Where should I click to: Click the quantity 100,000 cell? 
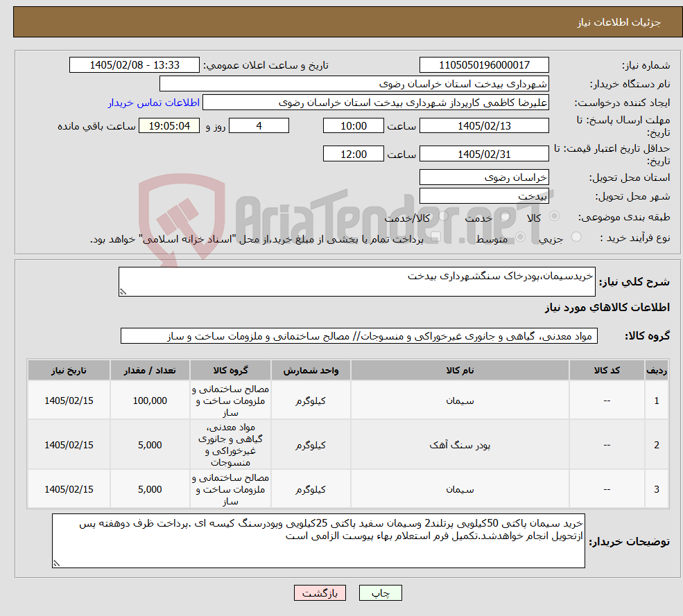point(150,401)
